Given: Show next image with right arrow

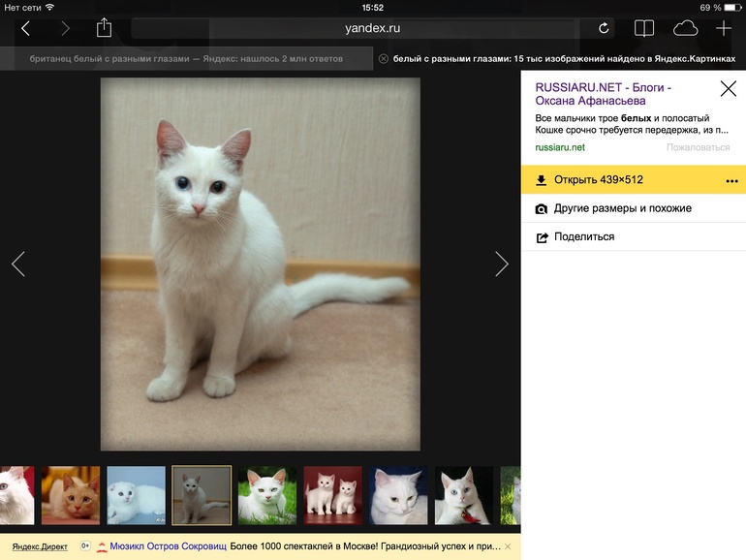Looking at the screenshot, I should pyautogui.click(x=501, y=264).
